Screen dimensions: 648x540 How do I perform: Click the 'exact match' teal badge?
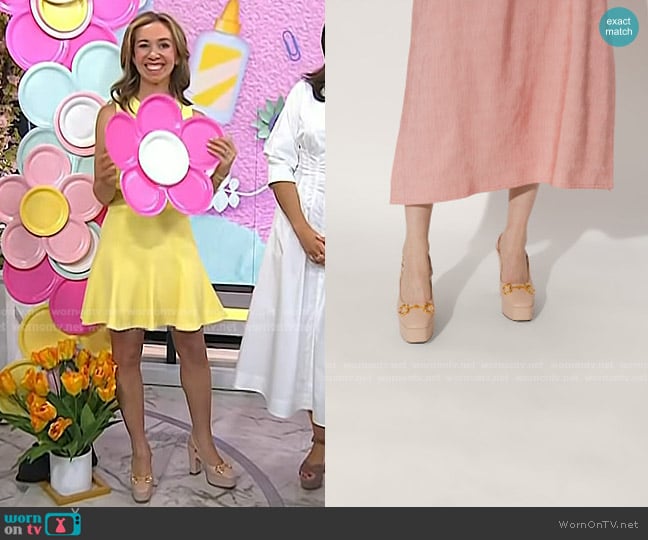[x=619, y=26]
